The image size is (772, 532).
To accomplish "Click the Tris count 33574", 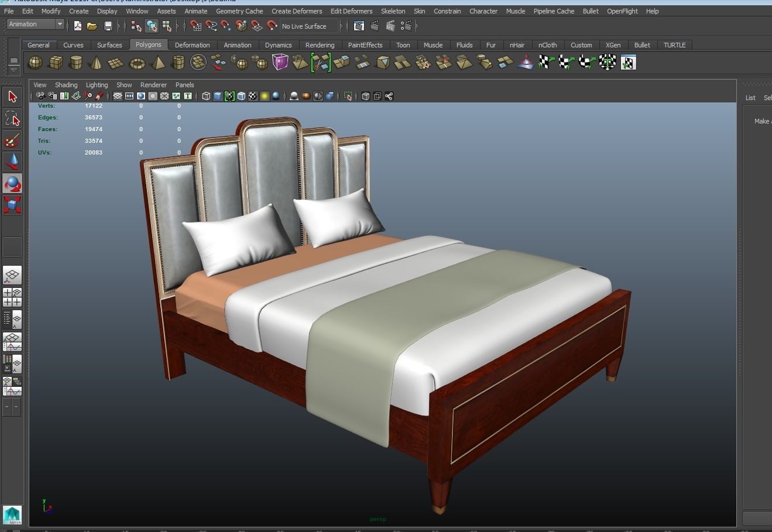I will point(94,141).
